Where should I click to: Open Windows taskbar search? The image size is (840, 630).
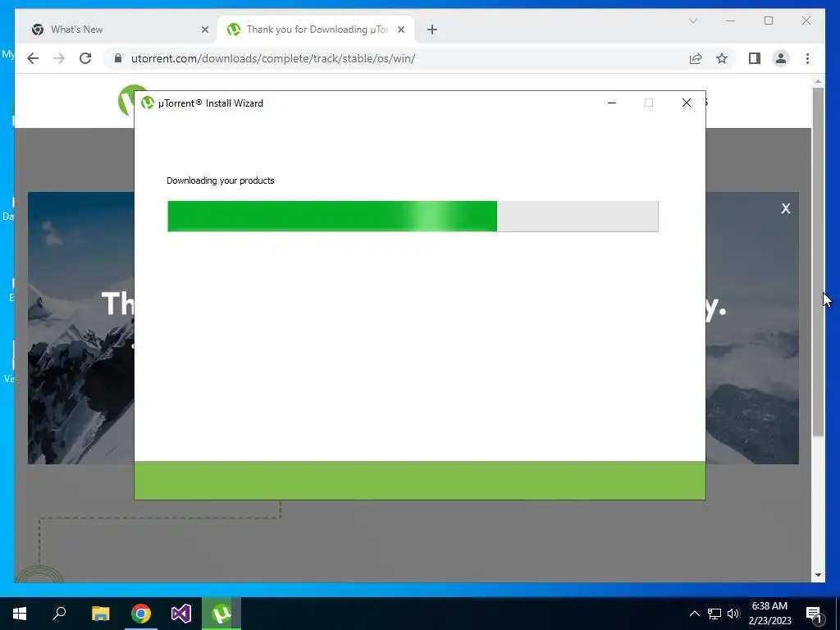[x=59, y=614]
